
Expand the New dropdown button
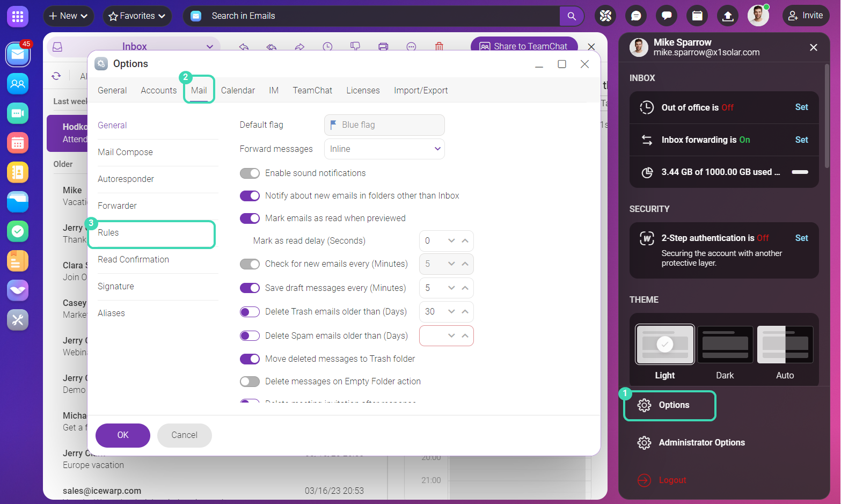(x=69, y=16)
